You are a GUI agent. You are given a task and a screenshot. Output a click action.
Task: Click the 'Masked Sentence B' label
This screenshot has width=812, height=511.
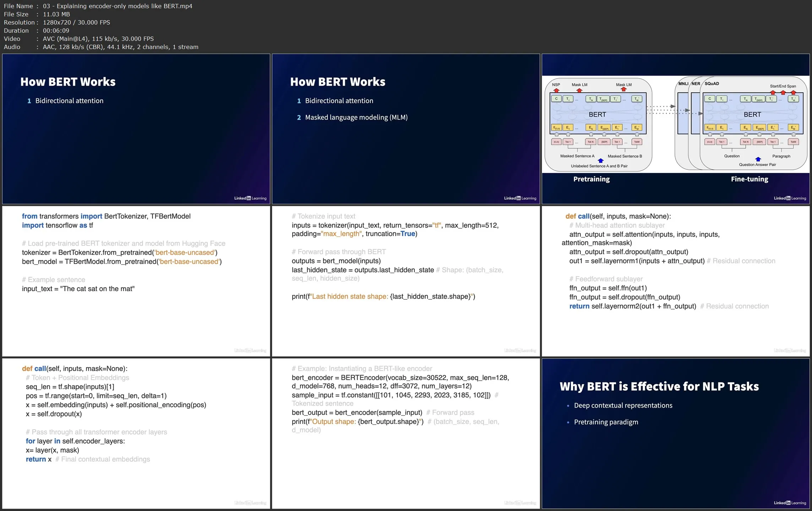click(625, 156)
